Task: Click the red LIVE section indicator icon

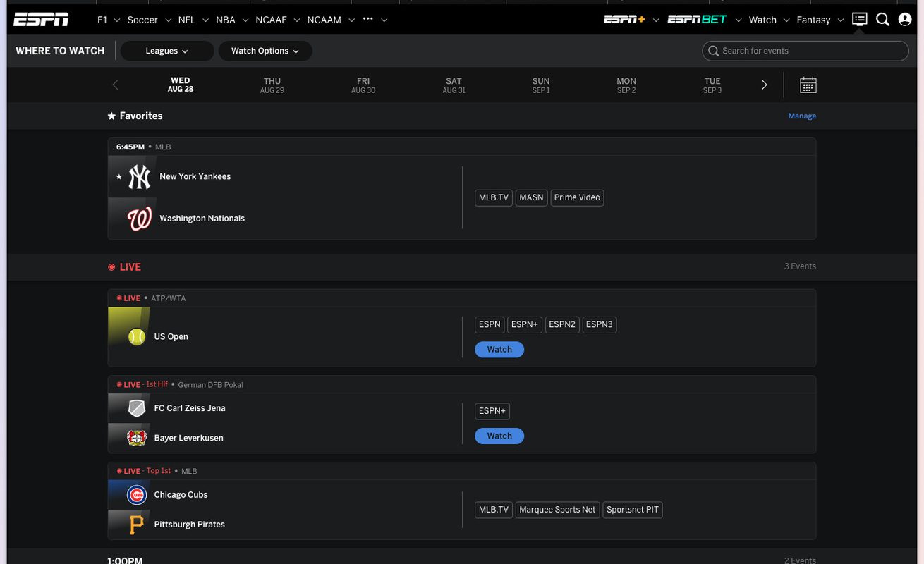Action: (x=111, y=267)
